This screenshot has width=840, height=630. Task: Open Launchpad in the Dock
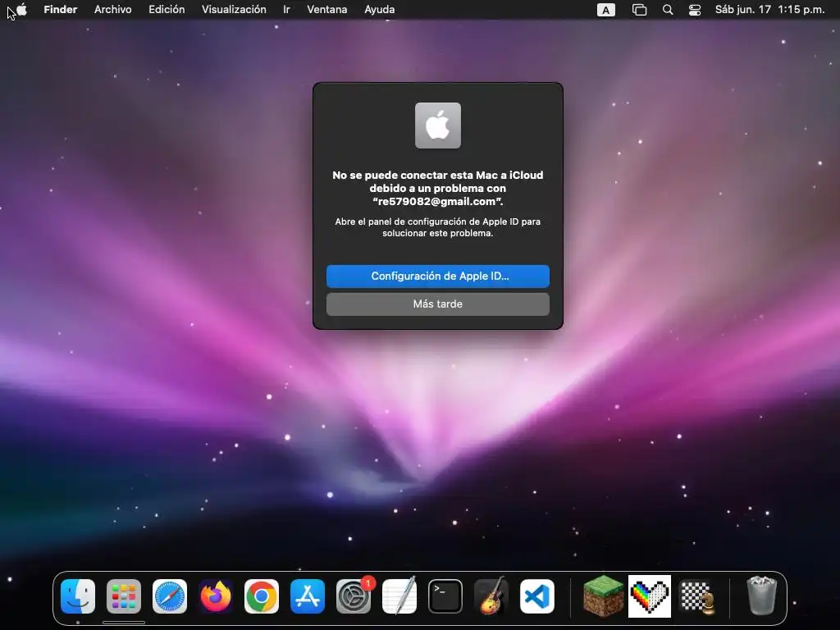124,596
